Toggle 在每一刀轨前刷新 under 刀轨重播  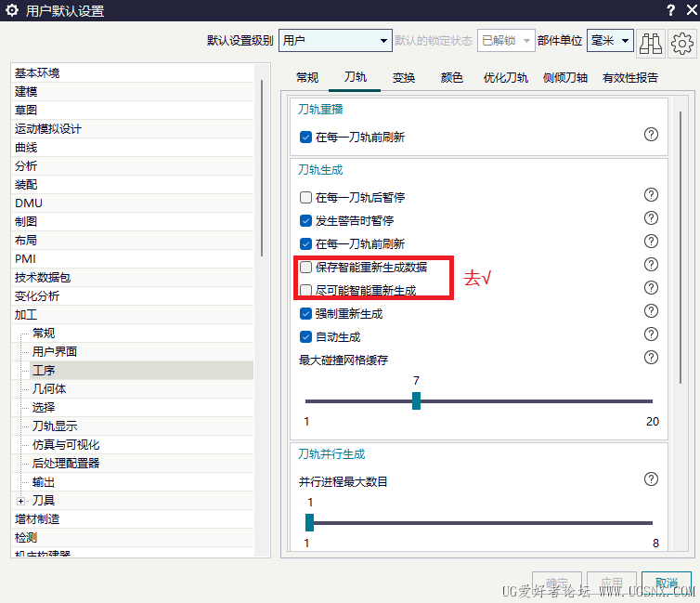click(x=305, y=138)
